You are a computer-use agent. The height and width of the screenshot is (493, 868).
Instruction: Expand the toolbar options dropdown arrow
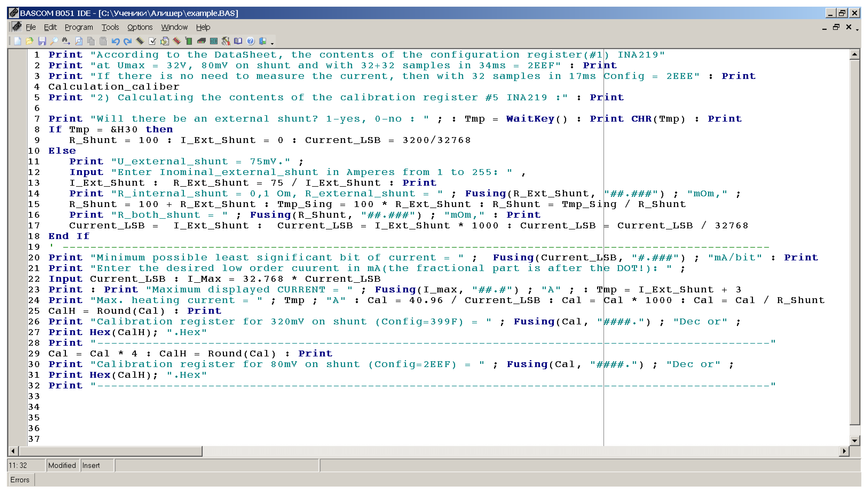pyautogui.click(x=272, y=43)
